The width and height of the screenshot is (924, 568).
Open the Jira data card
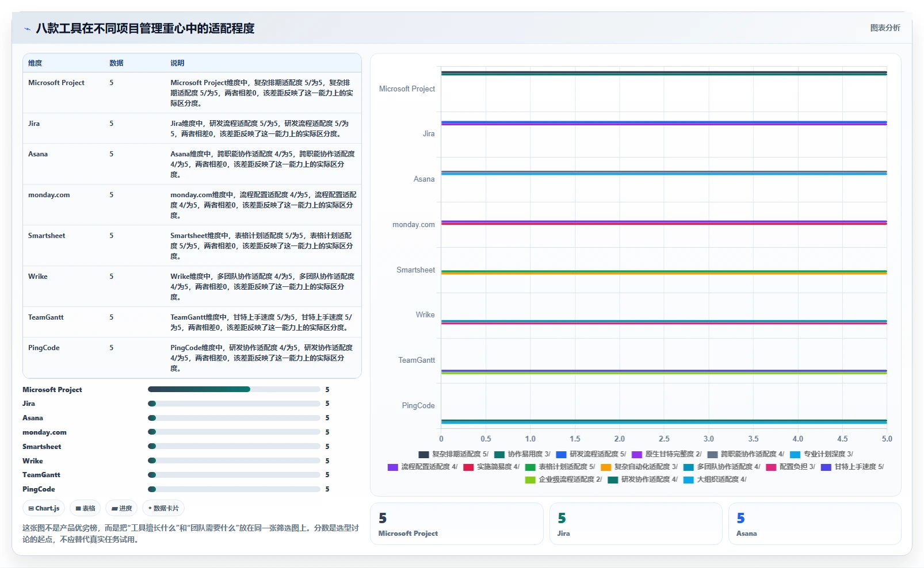pyautogui.click(x=636, y=524)
